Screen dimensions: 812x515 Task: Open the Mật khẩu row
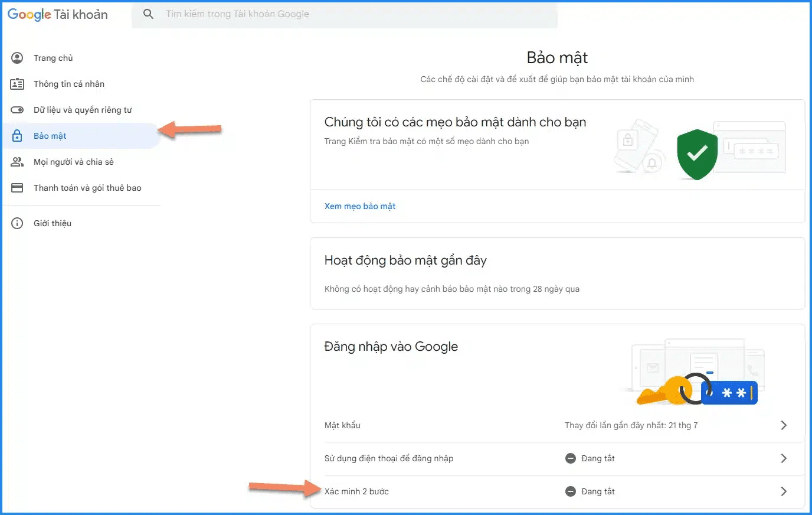point(557,425)
